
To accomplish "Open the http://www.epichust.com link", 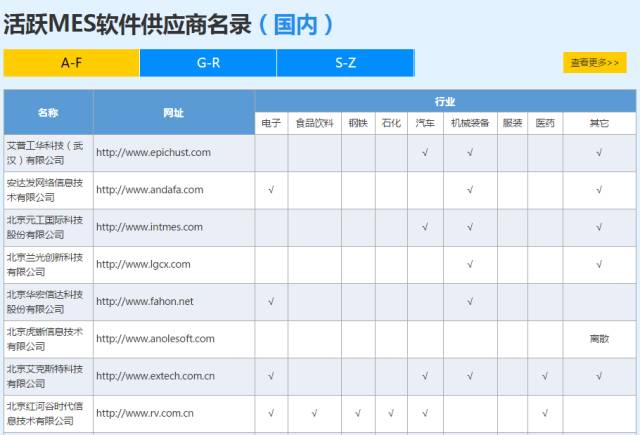I will point(153,153).
